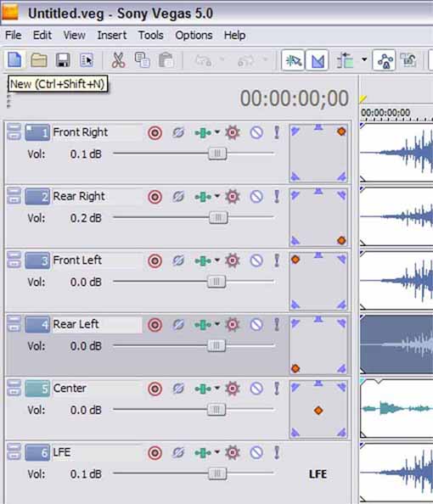Viewport: 433px width, 504px height.
Task: Expand automation settings dropdown on Front Right track
Action: click(217, 132)
